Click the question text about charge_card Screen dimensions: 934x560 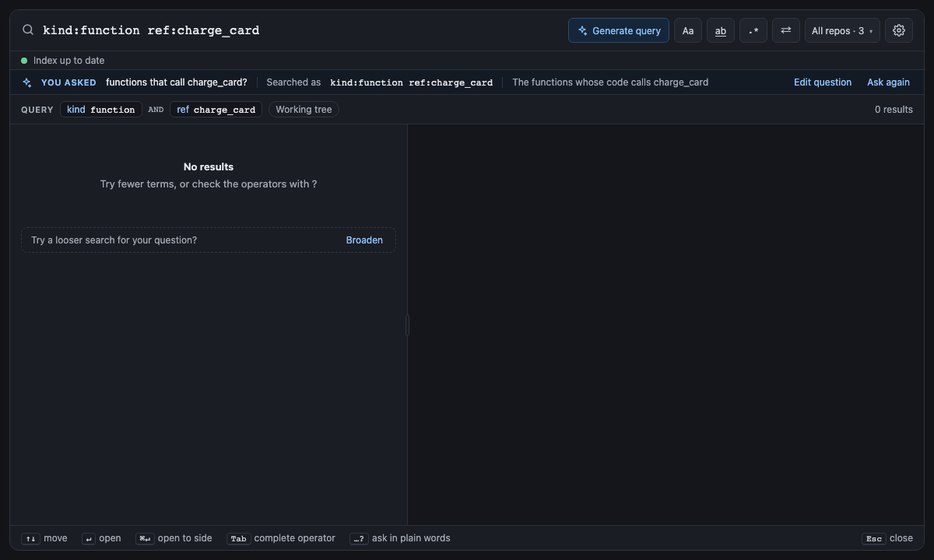[177, 82]
